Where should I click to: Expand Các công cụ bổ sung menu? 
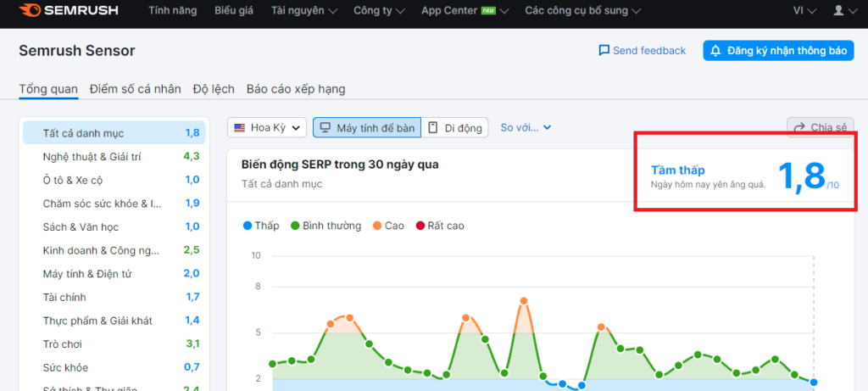583,10
